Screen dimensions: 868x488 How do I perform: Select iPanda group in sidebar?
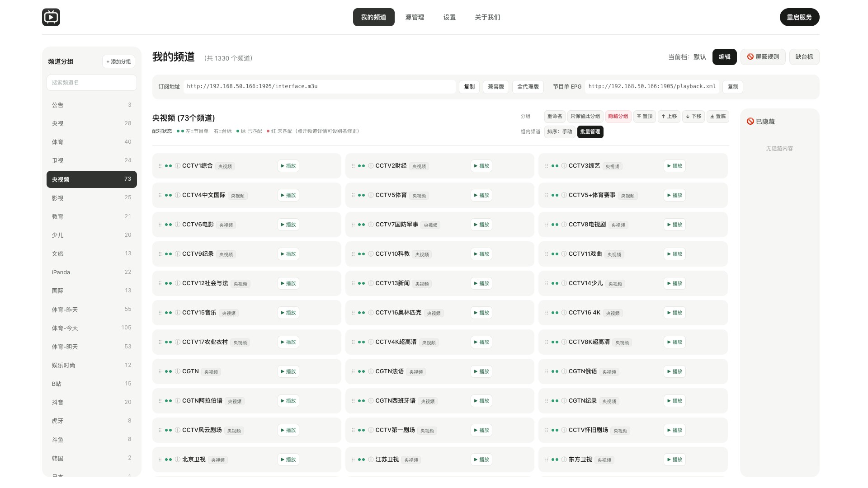pos(92,272)
